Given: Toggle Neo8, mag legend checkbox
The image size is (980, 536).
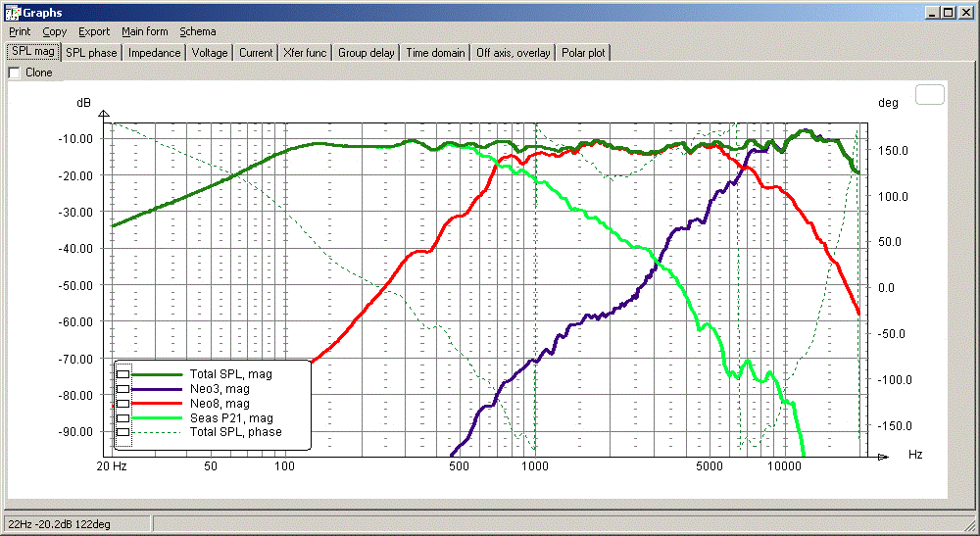Looking at the screenshot, I should [123, 404].
